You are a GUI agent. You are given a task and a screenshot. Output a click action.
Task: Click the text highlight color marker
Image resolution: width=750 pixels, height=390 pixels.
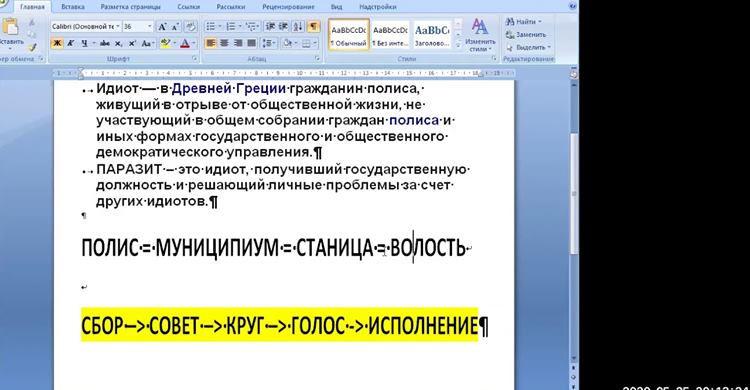(165, 43)
